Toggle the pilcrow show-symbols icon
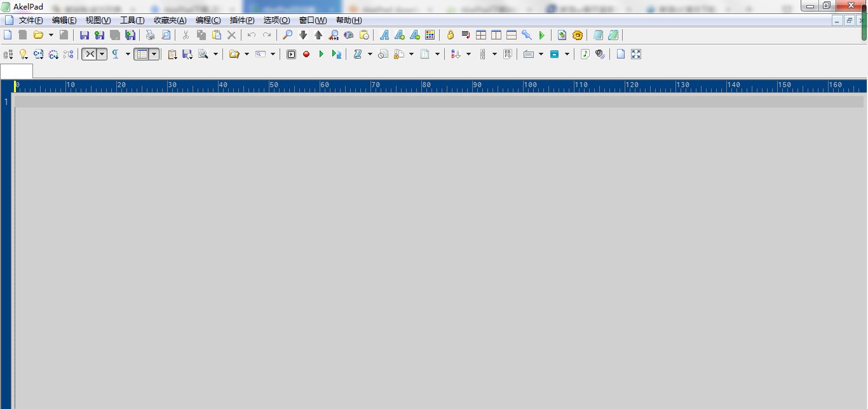This screenshot has height=409, width=868. click(x=116, y=54)
